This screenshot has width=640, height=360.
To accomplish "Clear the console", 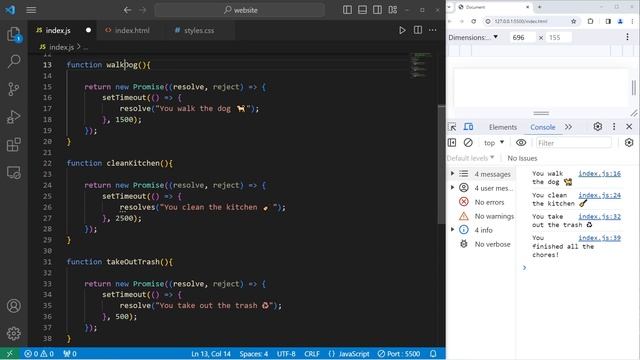I will point(468,142).
